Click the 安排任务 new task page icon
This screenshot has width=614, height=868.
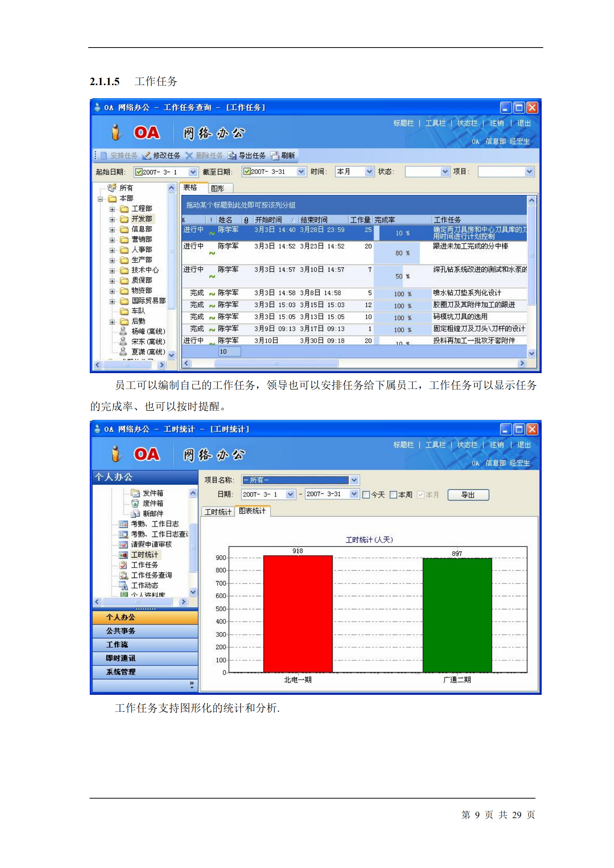(104, 156)
